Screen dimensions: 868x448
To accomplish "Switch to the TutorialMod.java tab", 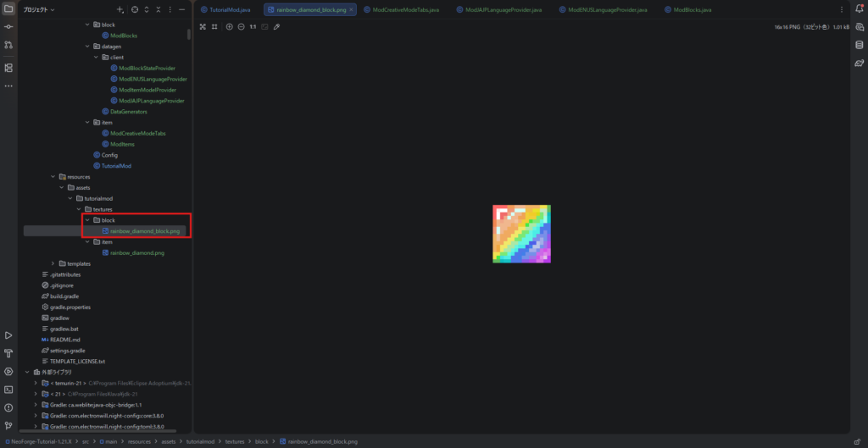I will (229, 10).
